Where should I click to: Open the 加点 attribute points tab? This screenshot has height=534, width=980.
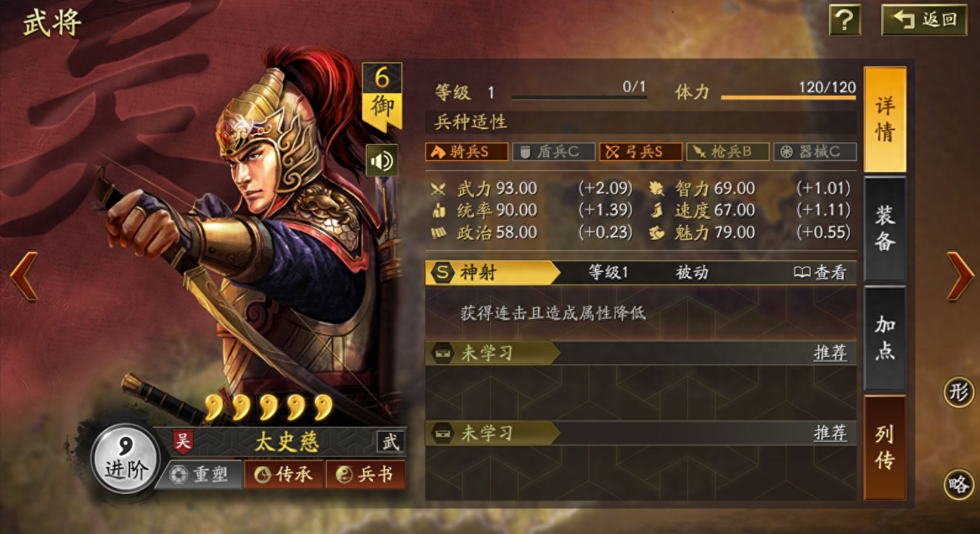885,338
